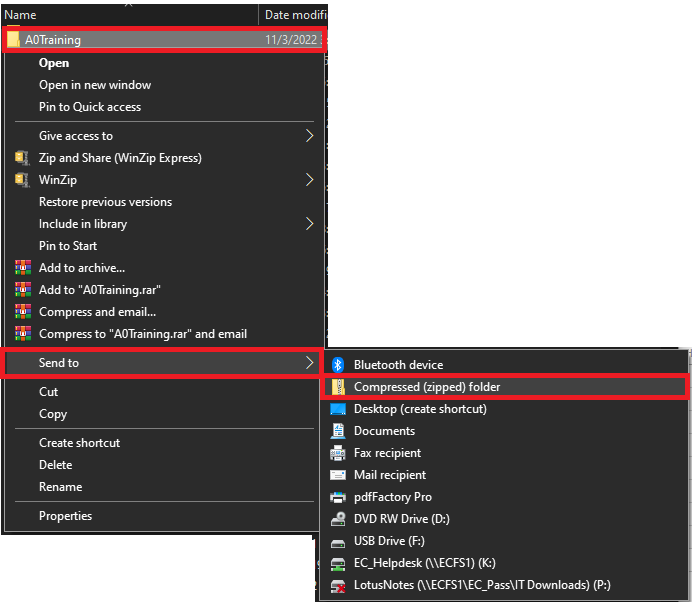Click the pdfFactory Pro icon
The width and height of the screenshot is (692, 607).
click(x=338, y=497)
